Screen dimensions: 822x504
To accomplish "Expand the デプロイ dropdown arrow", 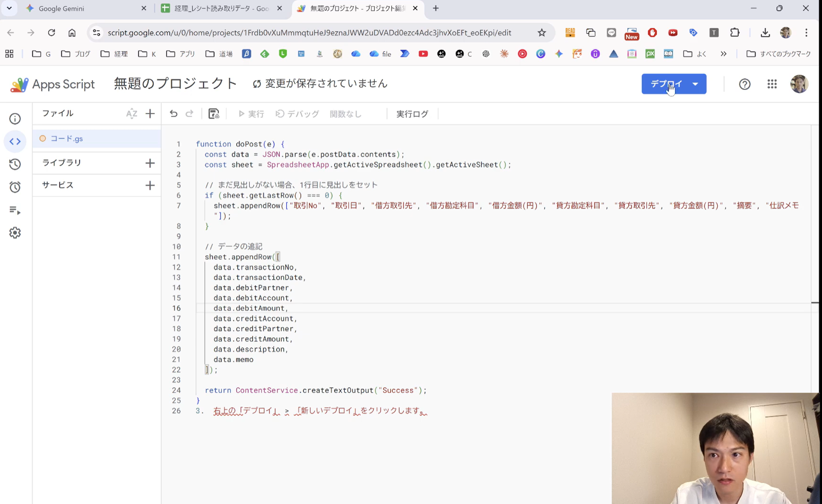I will (695, 84).
